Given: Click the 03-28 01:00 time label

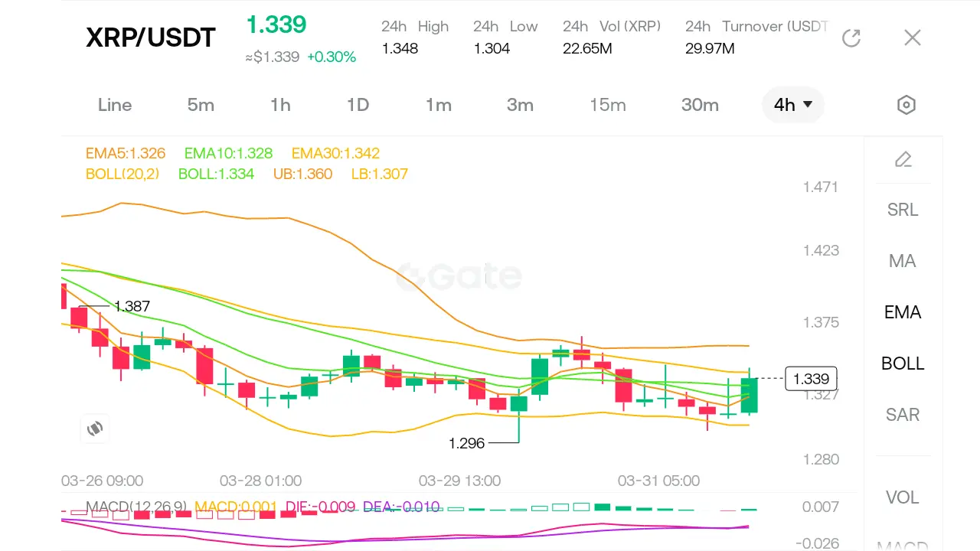Looking at the screenshot, I should pyautogui.click(x=260, y=481).
